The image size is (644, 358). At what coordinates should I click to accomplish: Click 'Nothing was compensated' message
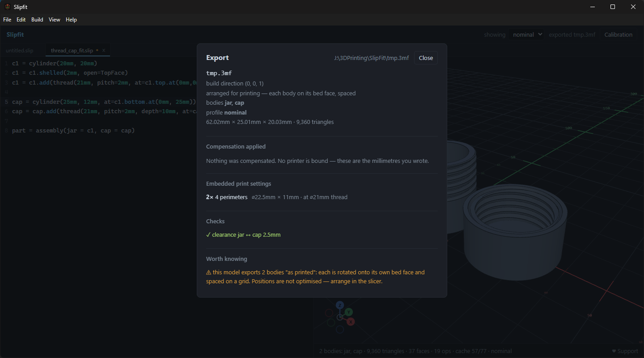point(318,161)
